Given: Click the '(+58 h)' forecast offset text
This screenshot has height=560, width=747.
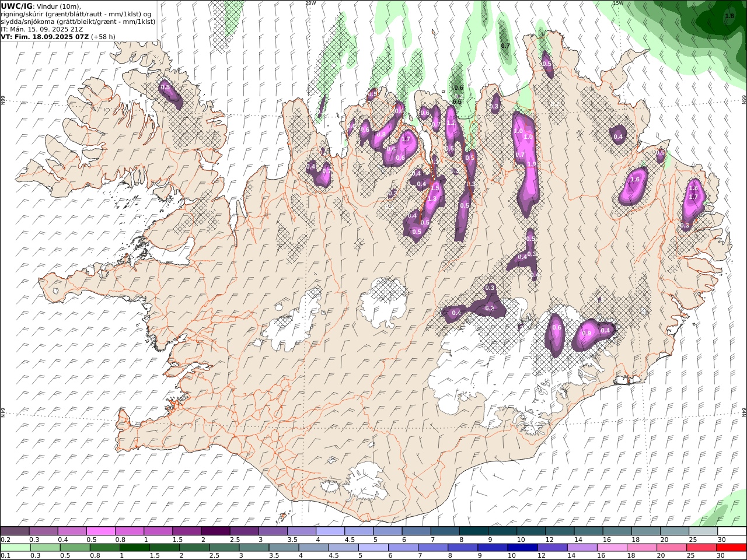Looking at the screenshot, I should (x=103, y=37).
